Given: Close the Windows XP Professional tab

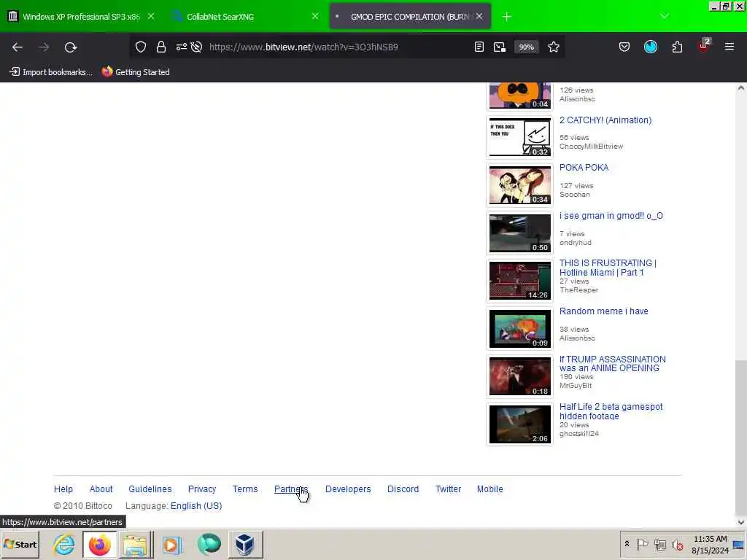Looking at the screenshot, I should 151,16.
